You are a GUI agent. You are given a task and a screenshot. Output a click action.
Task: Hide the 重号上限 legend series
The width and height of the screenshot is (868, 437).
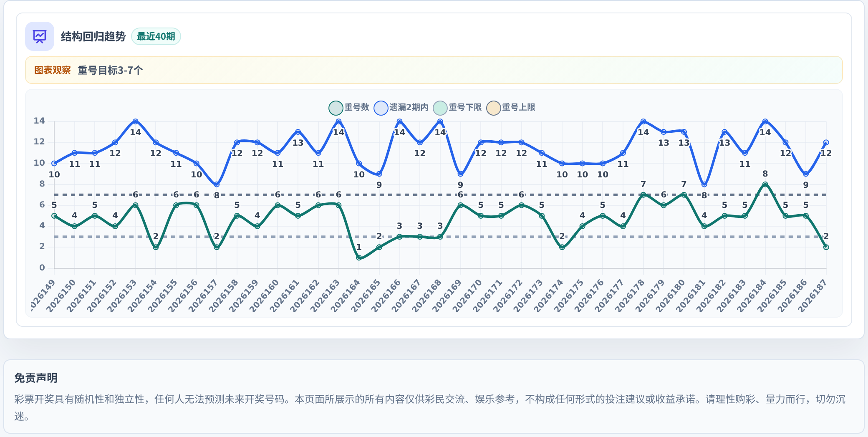(511, 108)
